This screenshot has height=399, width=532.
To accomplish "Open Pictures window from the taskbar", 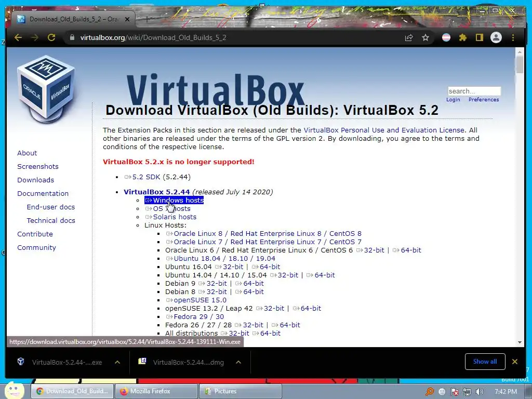I will [240, 391].
